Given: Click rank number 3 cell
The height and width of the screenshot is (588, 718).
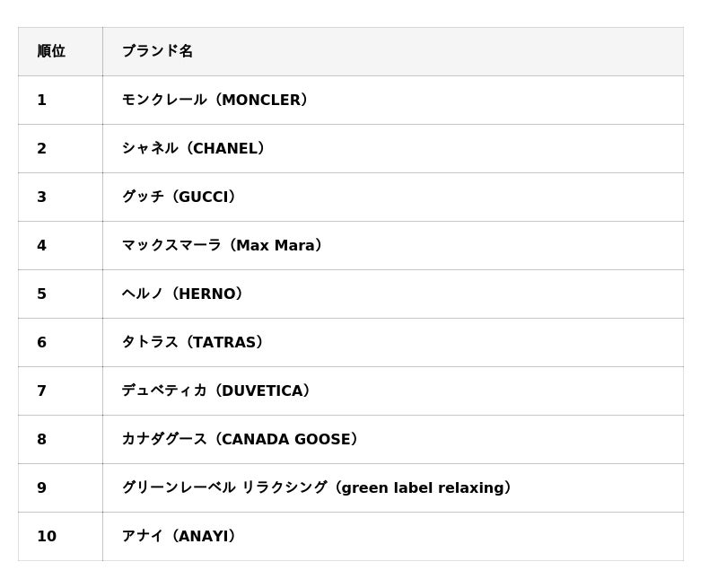Looking at the screenshot, I should [x=42, y=197].
